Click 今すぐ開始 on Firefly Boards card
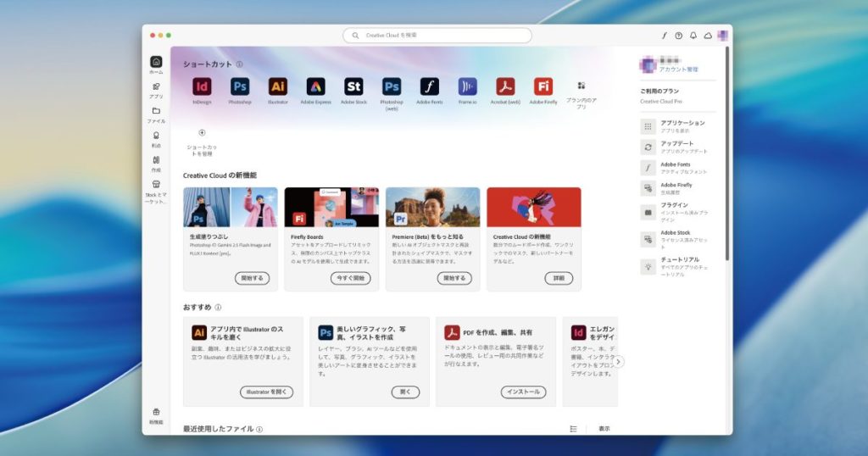The width and height of the screenshot is (868, 456). pos(350,278)
